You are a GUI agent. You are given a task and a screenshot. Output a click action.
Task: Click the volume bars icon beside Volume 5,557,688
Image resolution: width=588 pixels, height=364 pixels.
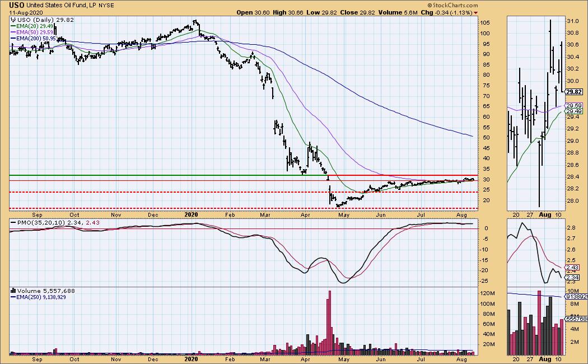(x=13, y=291)
